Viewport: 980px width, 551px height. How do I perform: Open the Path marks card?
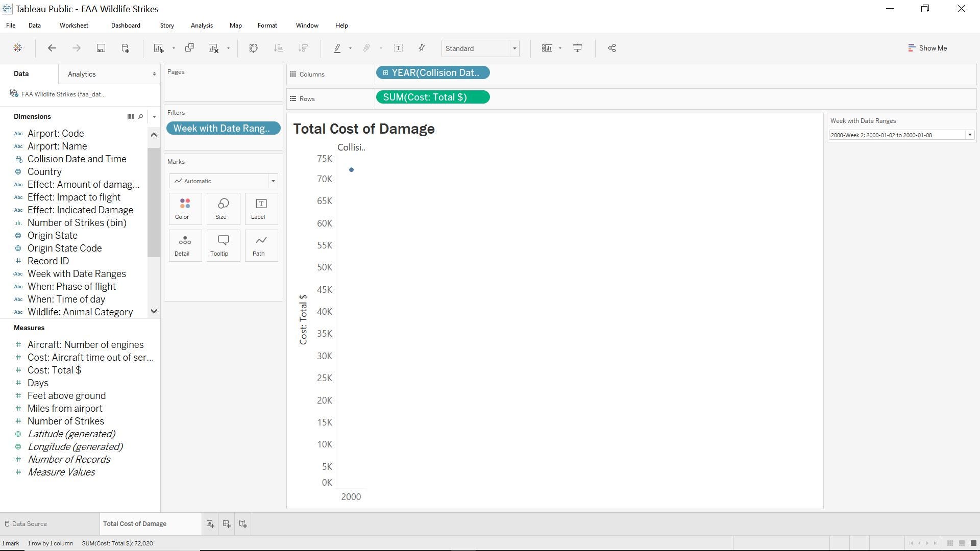click(261, 245)
